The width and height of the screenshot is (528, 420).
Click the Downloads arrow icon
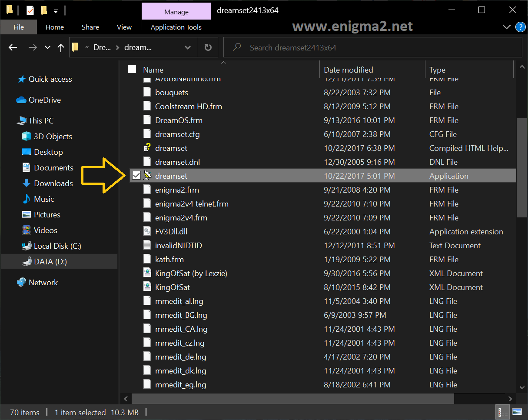27,183
